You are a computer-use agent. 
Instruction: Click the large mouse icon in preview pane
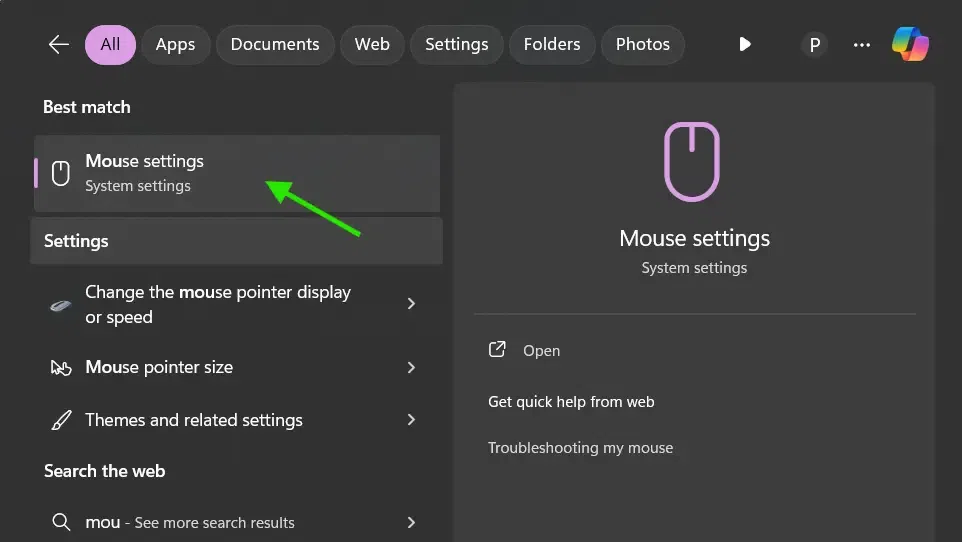(x=692, y=161)
